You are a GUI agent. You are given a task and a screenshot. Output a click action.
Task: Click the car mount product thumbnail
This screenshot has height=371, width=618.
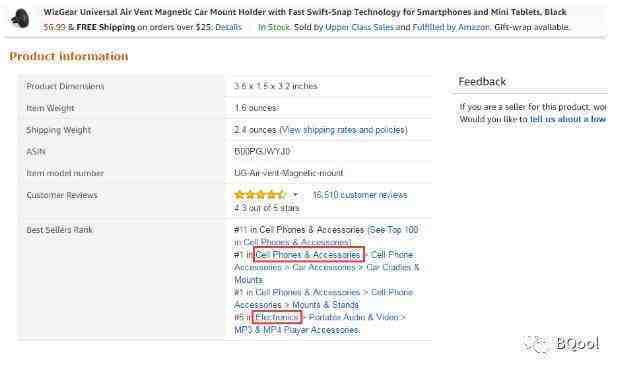pos(20,18)
